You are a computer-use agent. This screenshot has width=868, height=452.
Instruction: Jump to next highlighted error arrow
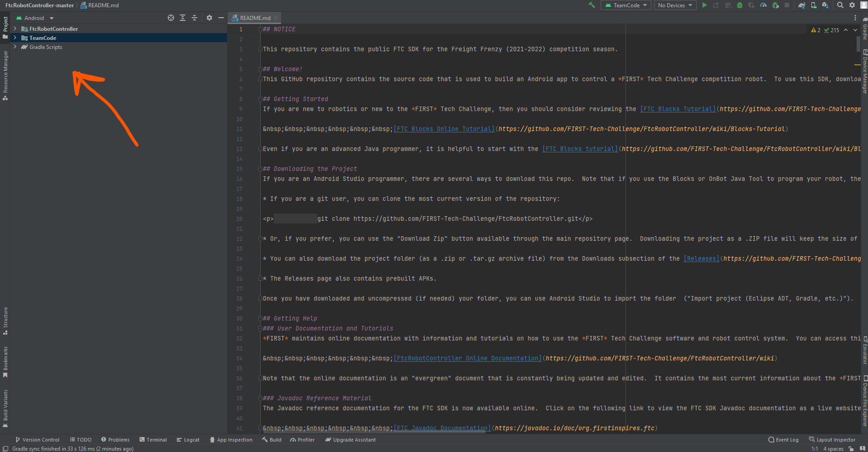click(855, 30)
